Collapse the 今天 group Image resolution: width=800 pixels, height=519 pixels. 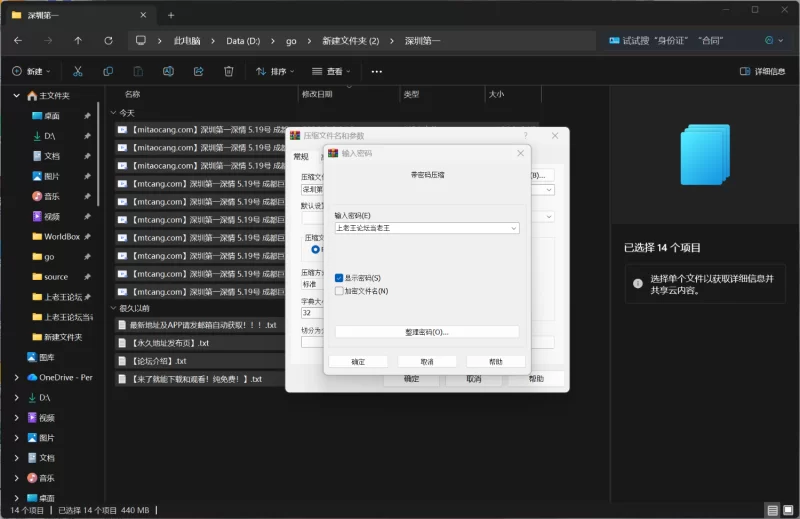[x=113, y=113]
